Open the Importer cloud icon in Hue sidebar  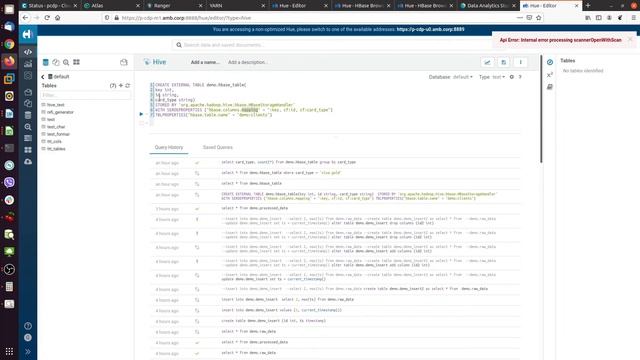coord(28,162)
